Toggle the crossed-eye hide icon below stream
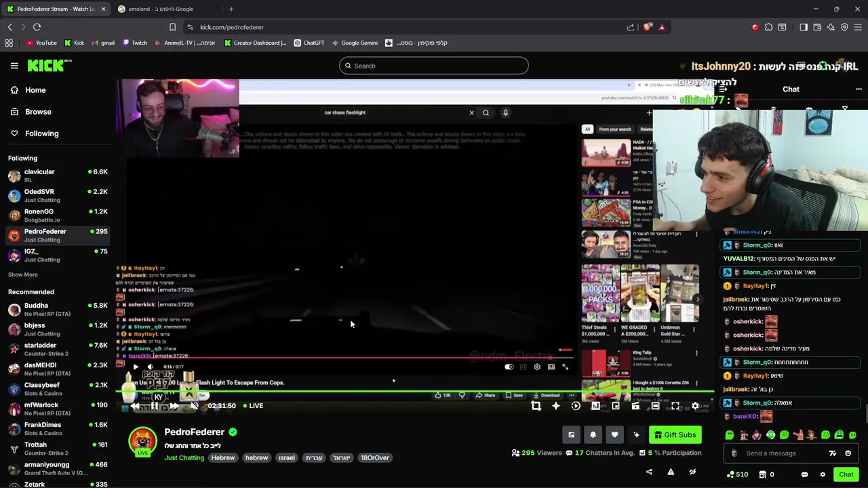Viewport: 868px width, 488px height. click(692, 472)
